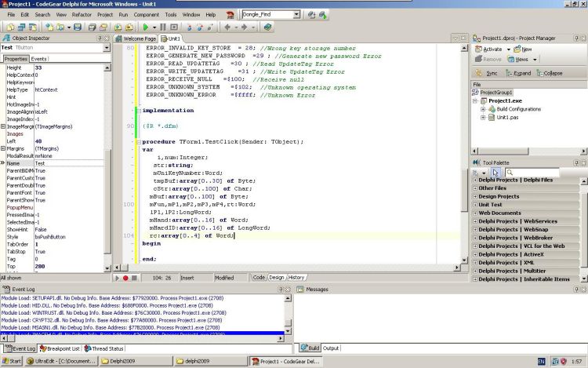The width and height of the screenshot is (588, 368).
Task: Click the Open folder toolbar icon
Action: (60, 27)
